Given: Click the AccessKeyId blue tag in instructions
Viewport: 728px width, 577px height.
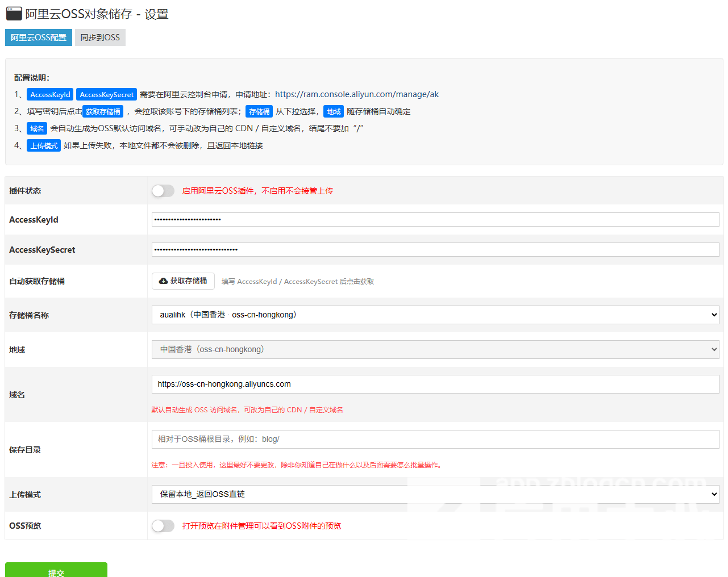Looking at the screenshot, I should (x=50, y=94).
